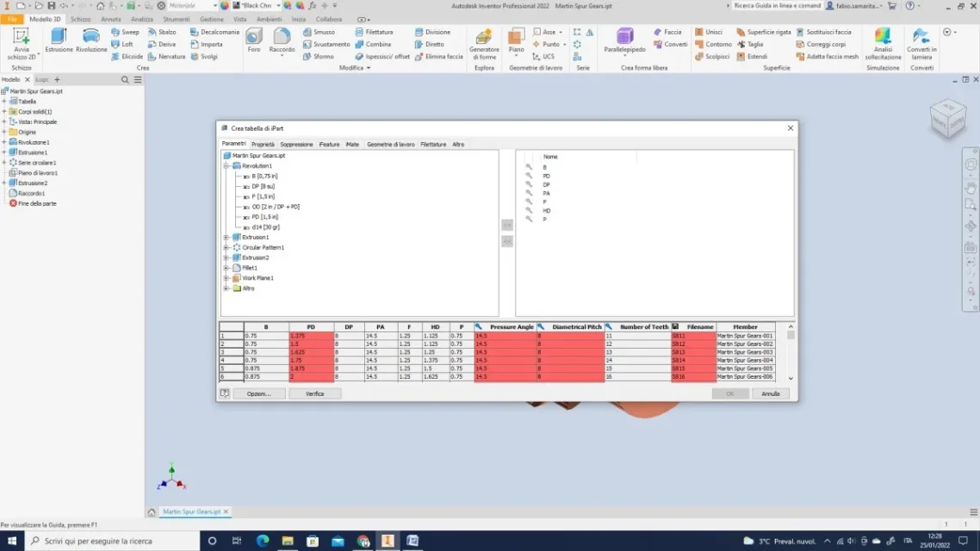Open the Feature tab
Viewport: 980px width, 551px height.
click(329, 145)
